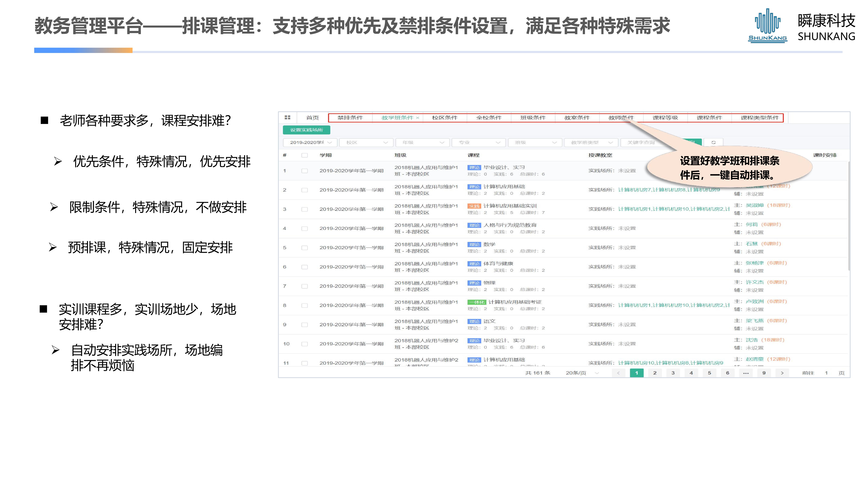Click the 共 161 条 total count text
This screenshot has height=488, width=868.
(538, 373)
